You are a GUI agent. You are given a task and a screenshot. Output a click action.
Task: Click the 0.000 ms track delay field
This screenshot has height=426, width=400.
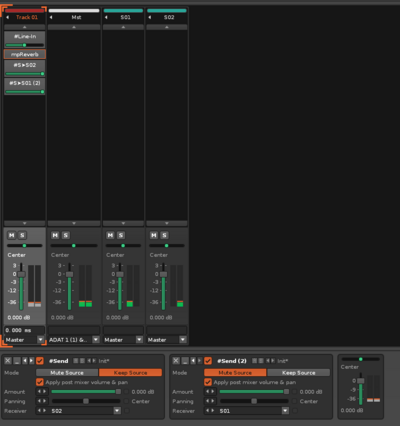(x=24, y=330)
